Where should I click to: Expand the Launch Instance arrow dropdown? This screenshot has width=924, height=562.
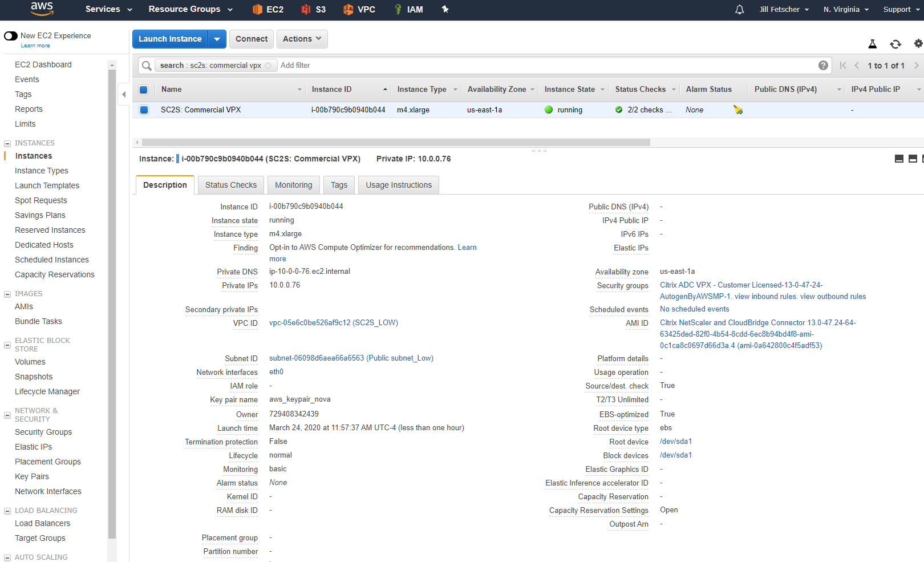click(217, 39)
